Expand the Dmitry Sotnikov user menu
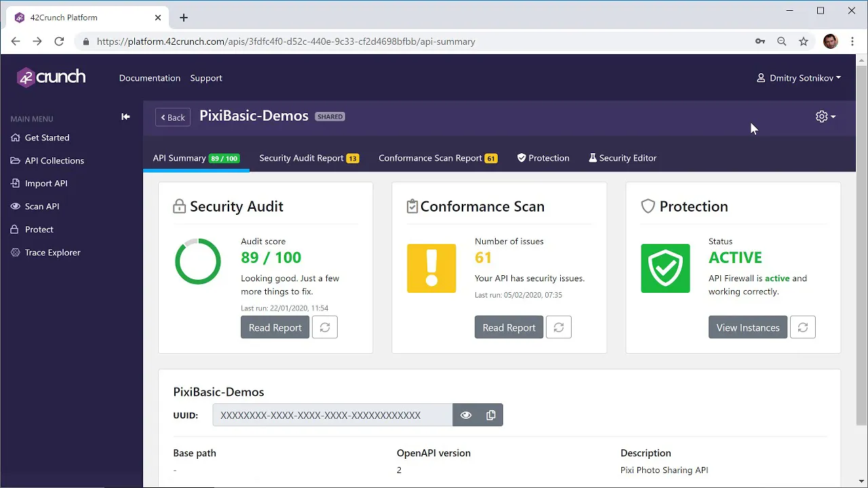This screenshot has width=868, height=488. [x=799, y=78]
